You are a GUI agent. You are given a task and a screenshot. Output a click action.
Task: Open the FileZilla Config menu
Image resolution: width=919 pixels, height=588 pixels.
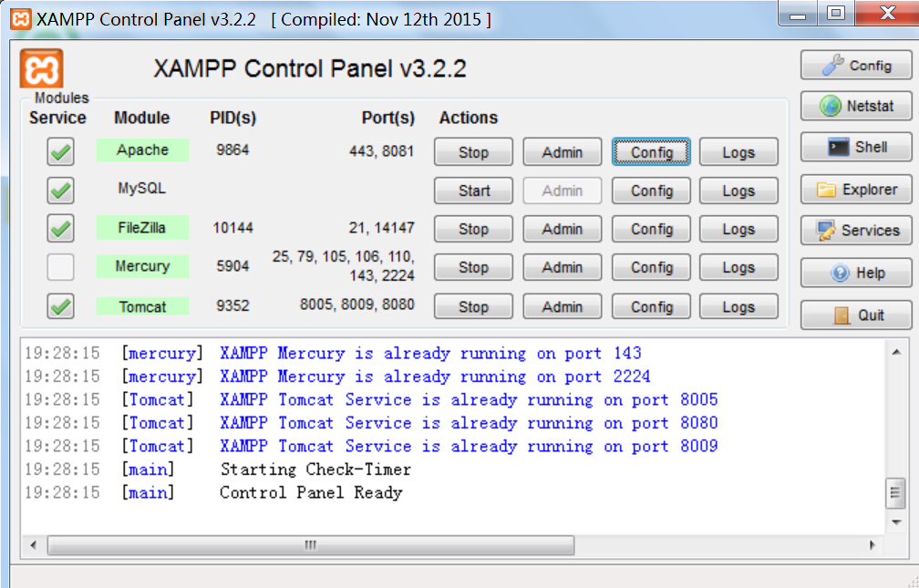point(651,229)
